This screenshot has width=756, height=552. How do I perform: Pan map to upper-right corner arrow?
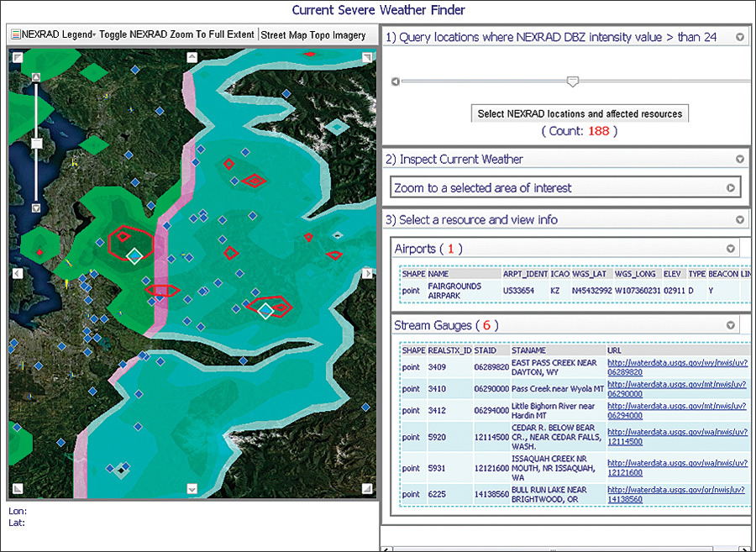click(x=367, y=57)
